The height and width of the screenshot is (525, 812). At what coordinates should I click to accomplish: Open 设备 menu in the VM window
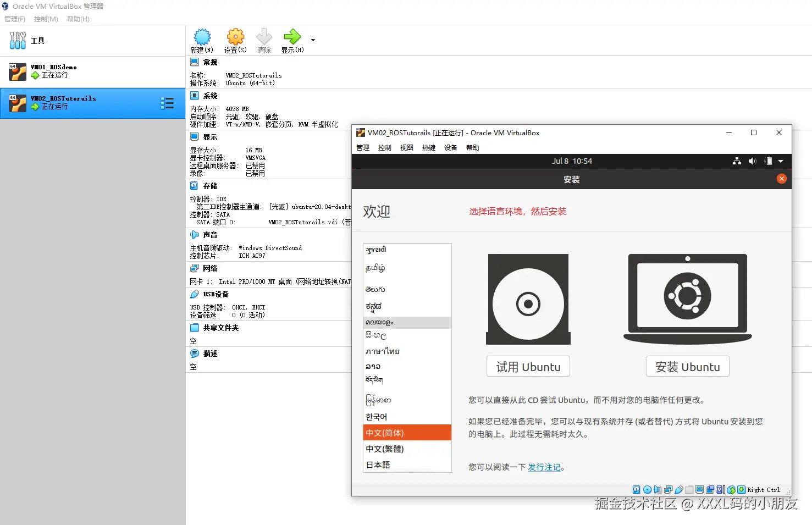[451, 148]
